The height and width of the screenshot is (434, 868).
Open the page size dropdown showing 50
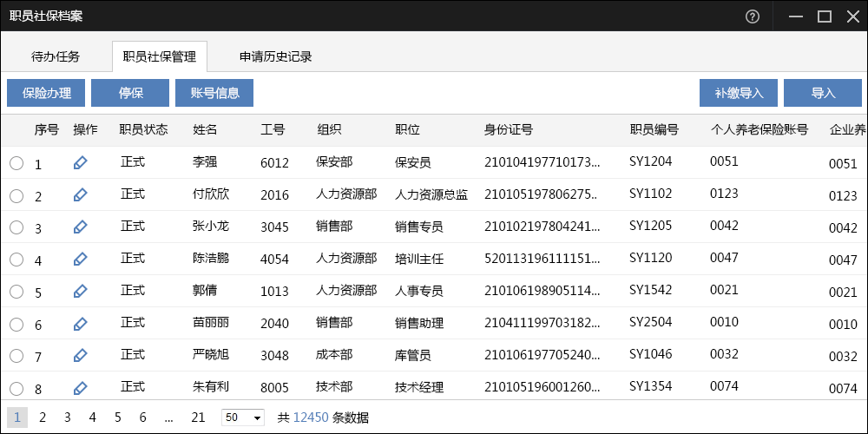(x=243, y=418)
